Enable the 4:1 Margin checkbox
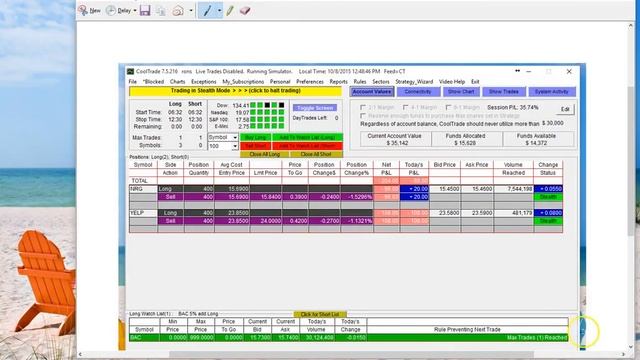The height and width of the screenshot is (360, 640). (x=405, y=107)
